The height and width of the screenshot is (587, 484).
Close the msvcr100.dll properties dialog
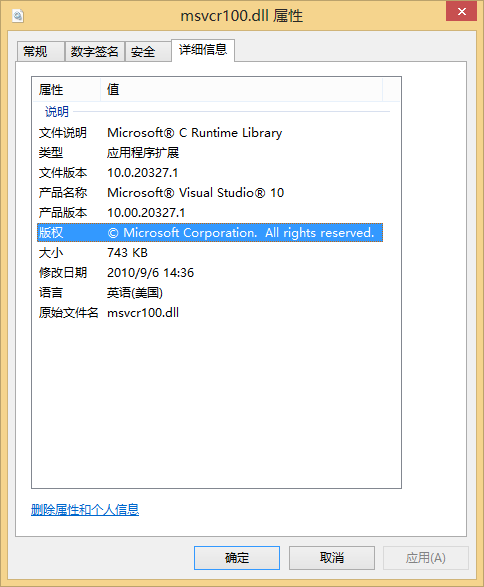pyautogui.click(x=461, y=12)
